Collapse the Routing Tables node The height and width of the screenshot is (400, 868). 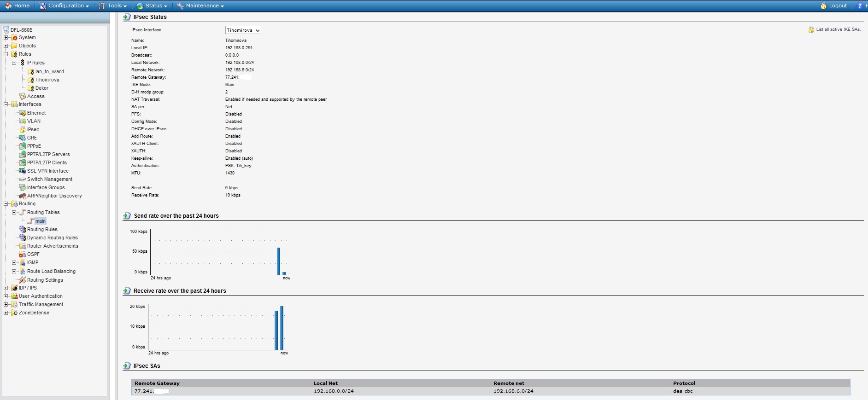14,212
